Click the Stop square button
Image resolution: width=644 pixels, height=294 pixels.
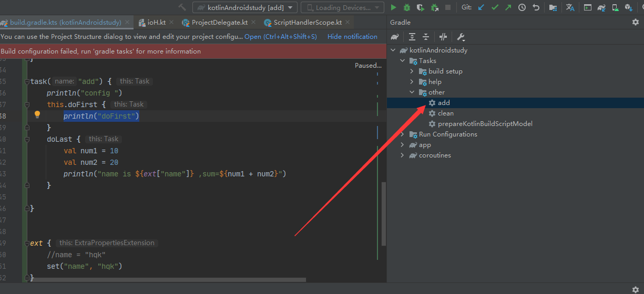point(448,7)
